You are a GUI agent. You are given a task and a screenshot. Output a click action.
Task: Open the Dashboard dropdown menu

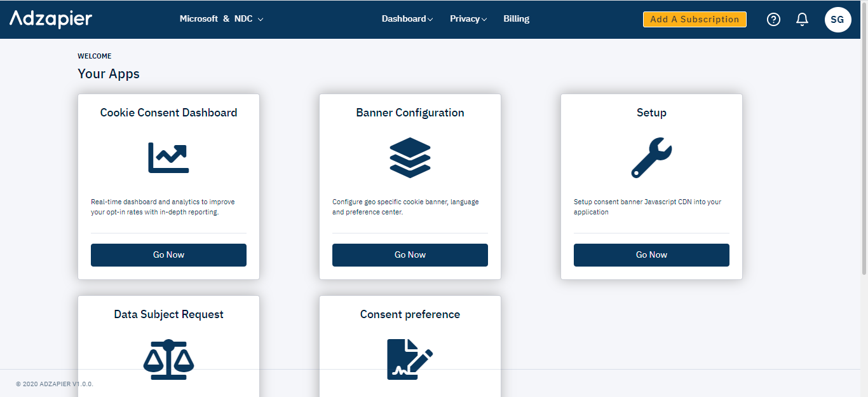tap(407, 18)
